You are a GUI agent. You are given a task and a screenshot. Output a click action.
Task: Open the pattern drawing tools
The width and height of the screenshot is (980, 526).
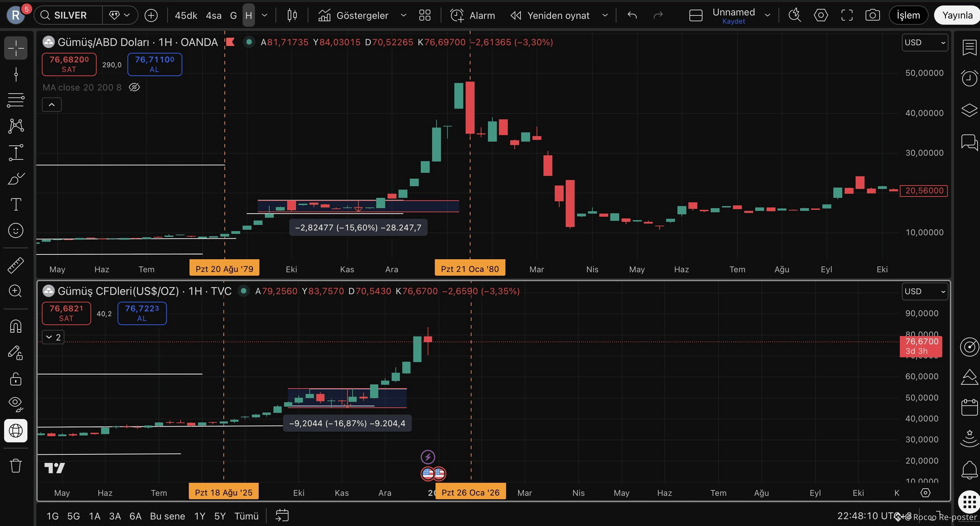click(16, 126)
